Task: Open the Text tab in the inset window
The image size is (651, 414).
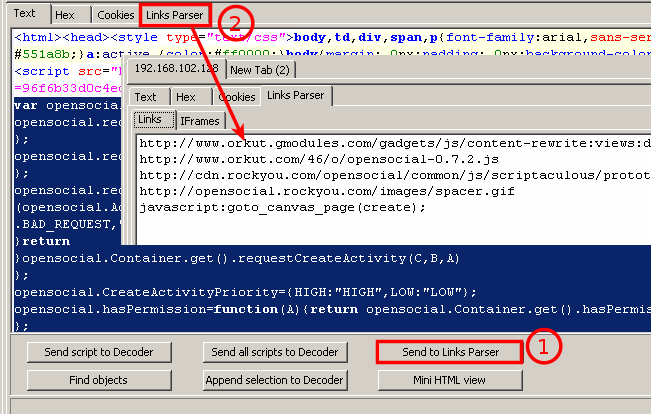Action: point(146,97)
